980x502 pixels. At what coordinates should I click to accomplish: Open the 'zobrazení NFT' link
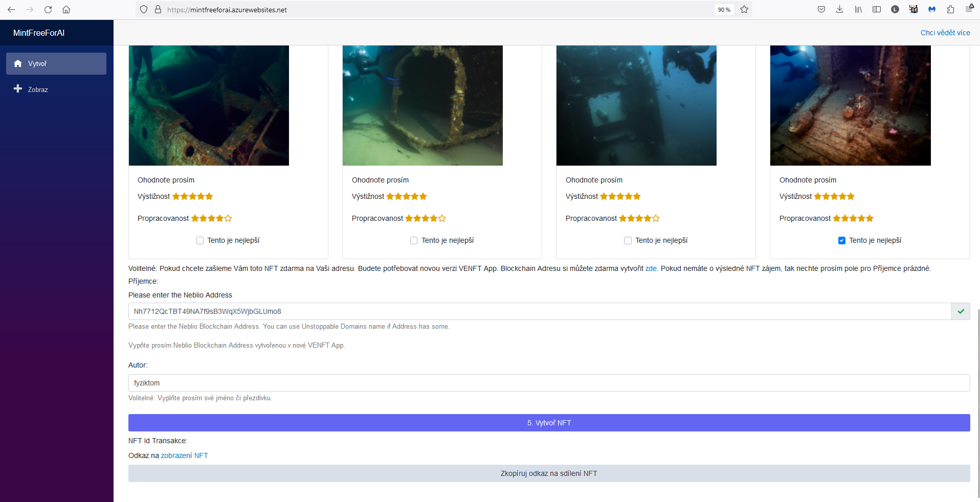coord(184,455)
